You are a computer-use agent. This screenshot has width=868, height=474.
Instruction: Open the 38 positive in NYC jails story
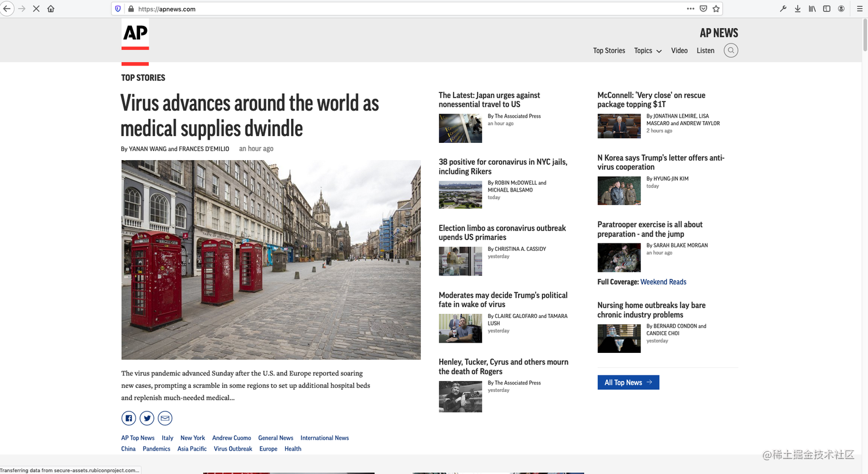[503, 166]
